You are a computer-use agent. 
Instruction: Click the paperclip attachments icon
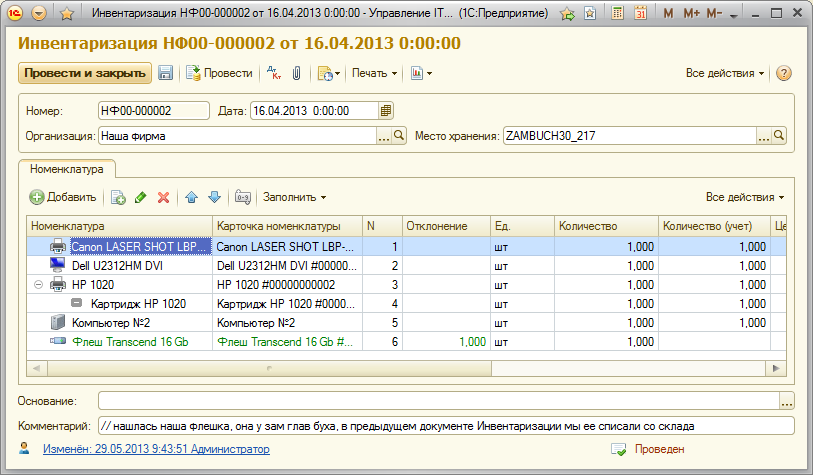pos(297,73)
